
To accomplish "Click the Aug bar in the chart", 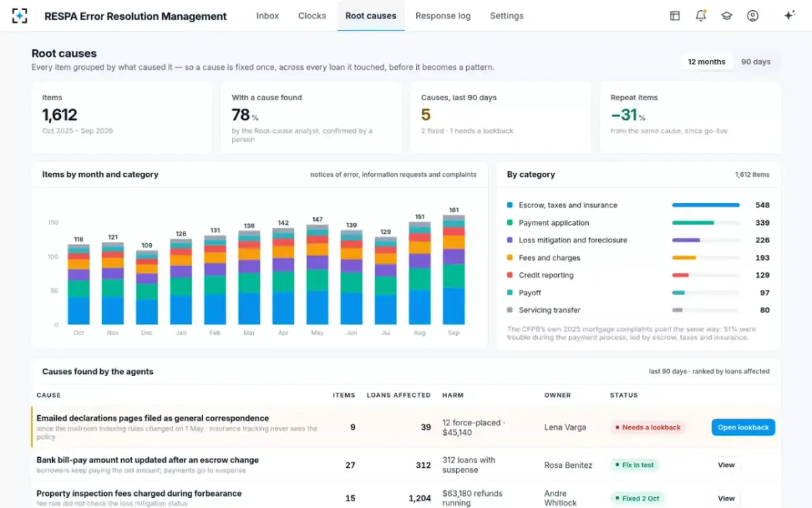I will (x=420, y=273).
